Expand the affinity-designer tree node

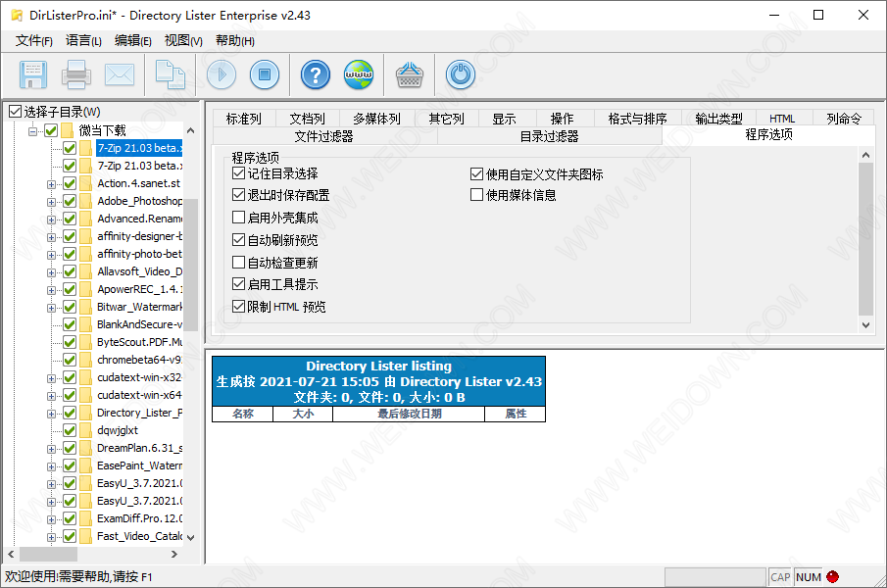(x=52, y=237)
